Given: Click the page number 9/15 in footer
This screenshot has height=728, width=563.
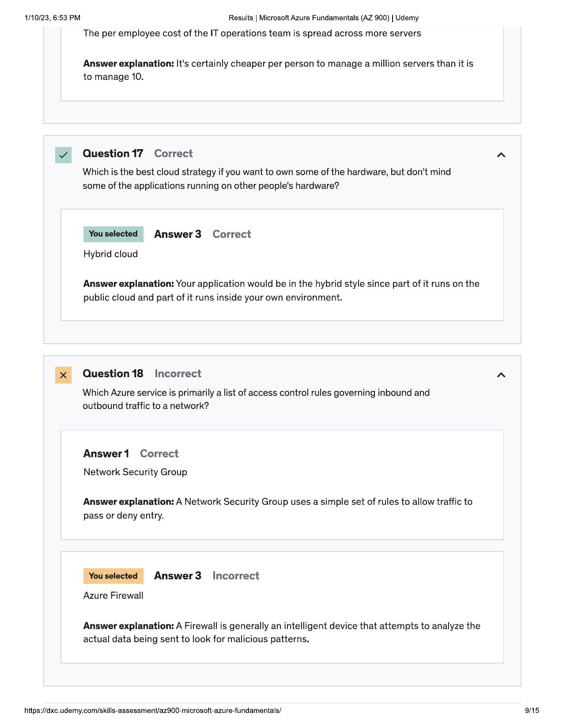Looking at the screenshot, I should click(x=532, y=710).
